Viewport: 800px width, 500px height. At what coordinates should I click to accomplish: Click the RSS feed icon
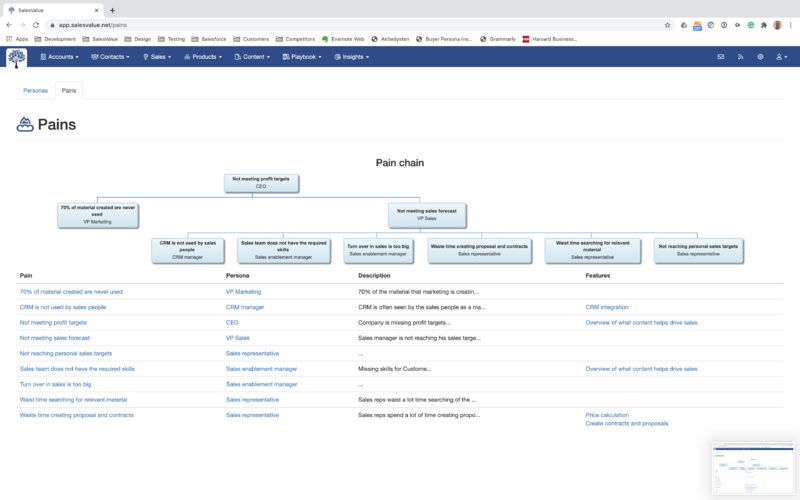point(740,57)
